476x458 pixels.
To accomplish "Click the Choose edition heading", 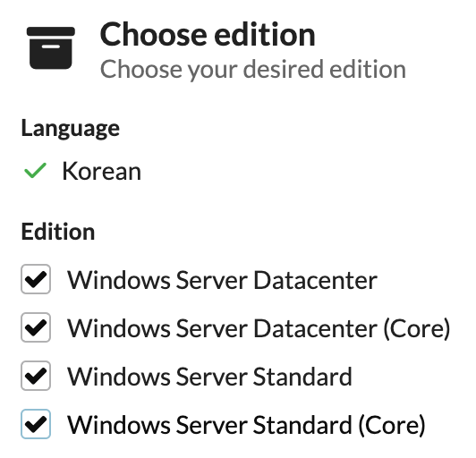I will click(208, 35).
